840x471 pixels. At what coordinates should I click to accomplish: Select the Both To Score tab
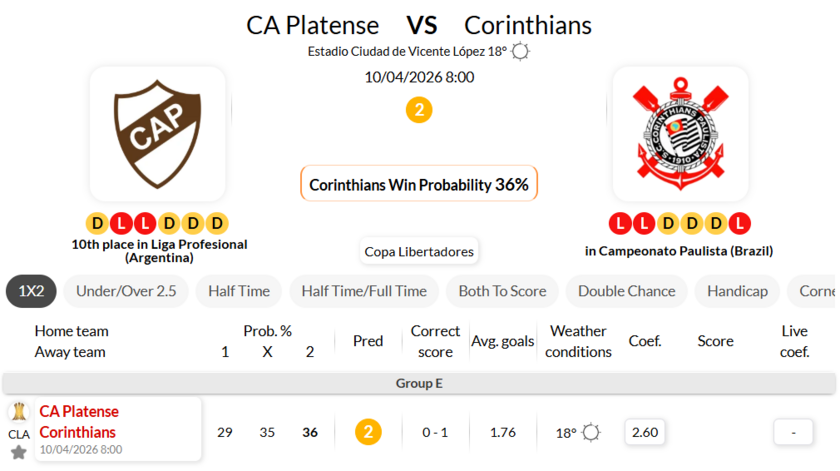coord(502,291)
